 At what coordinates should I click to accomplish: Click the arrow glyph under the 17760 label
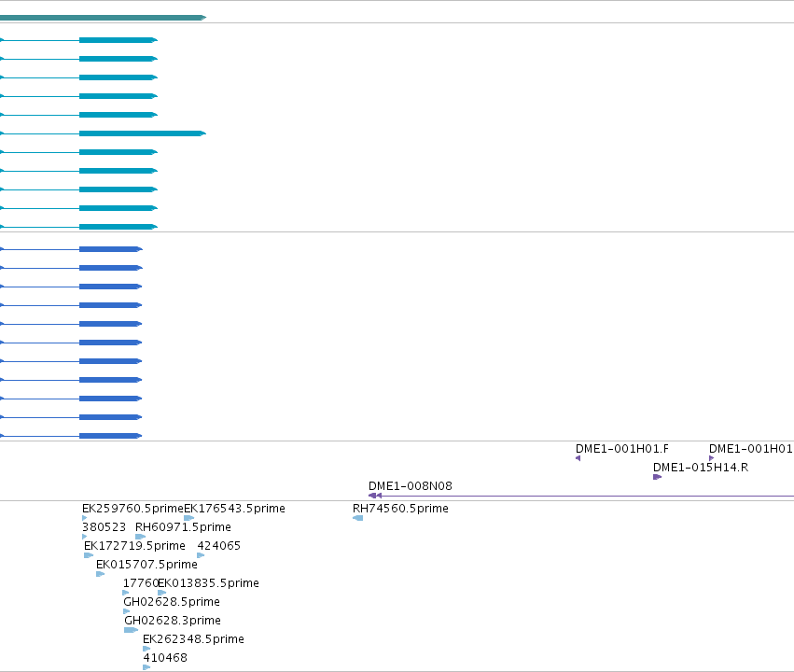point(126,593)
